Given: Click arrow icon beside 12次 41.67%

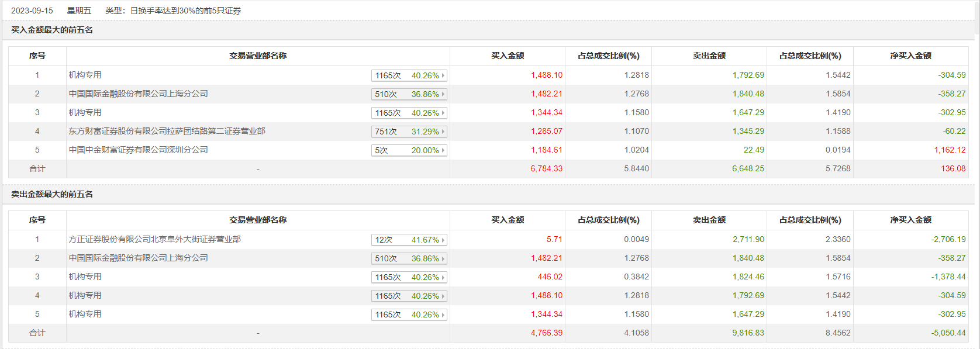Looking at the screenshot, I should [443, 240].
